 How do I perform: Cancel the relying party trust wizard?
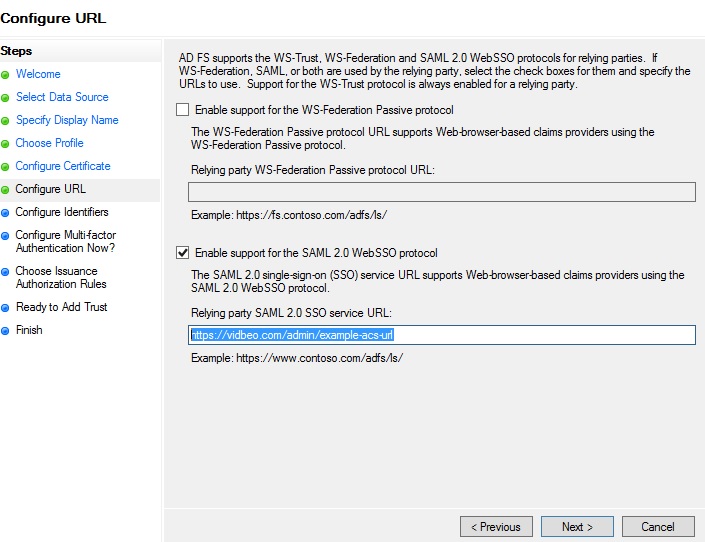tap(657, 527)
